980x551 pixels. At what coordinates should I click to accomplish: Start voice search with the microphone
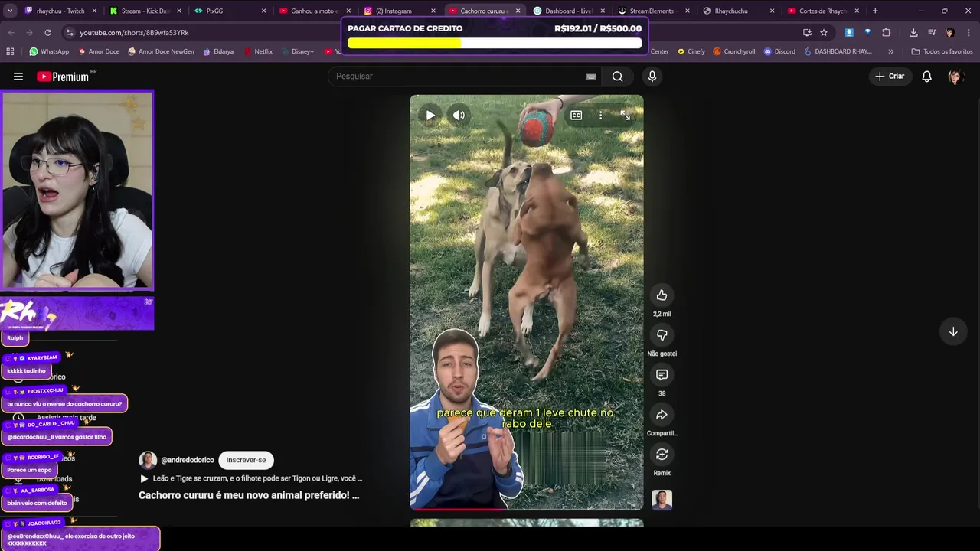coord(652,77)
